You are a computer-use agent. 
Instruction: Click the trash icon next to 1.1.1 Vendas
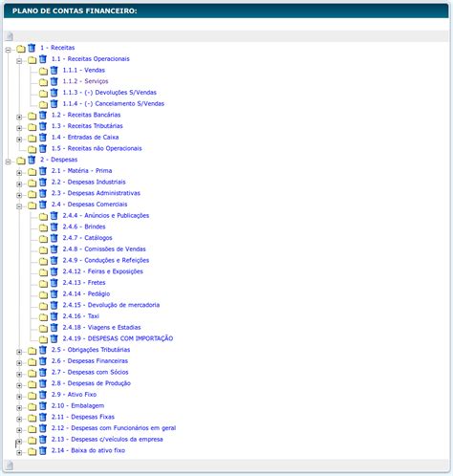[x=54, y=70]
